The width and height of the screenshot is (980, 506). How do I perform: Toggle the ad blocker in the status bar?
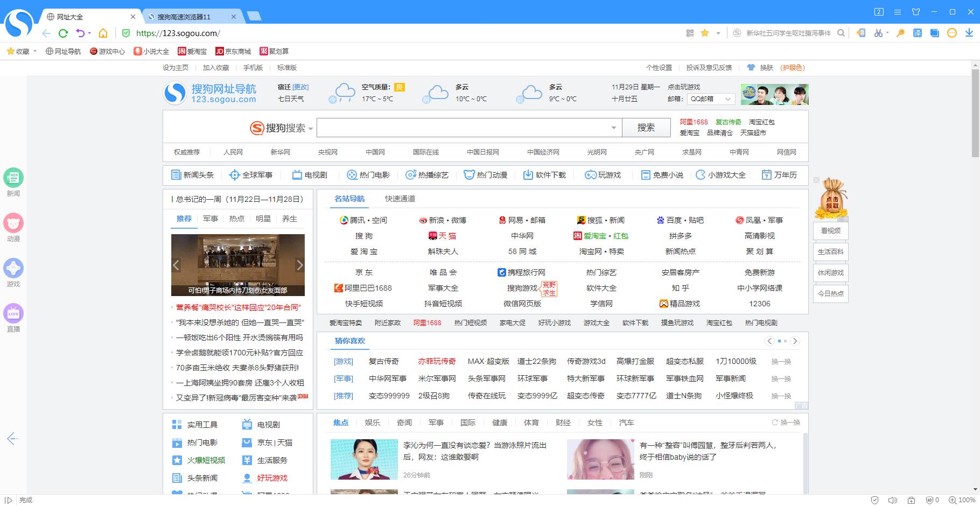(x=930, y=501)
